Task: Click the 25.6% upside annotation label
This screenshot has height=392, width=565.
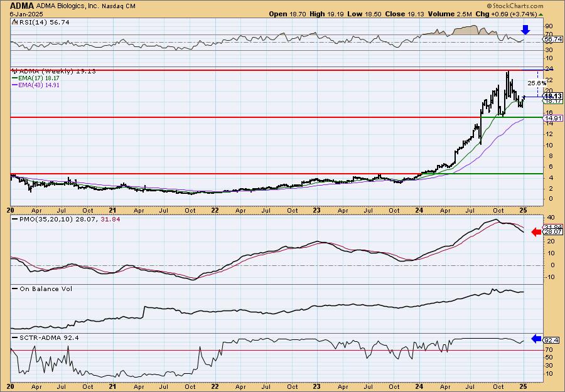Action: click(x=537, y=83)
